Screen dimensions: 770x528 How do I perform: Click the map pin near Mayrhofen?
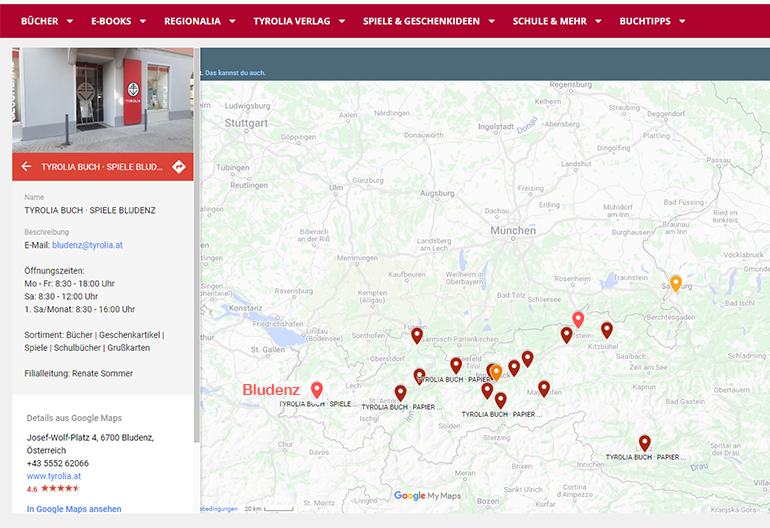tap(544, 387)
